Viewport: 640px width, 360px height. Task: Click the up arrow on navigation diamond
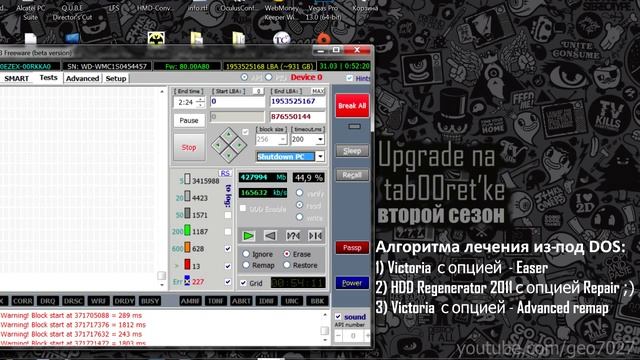click(x=229, y=134)
